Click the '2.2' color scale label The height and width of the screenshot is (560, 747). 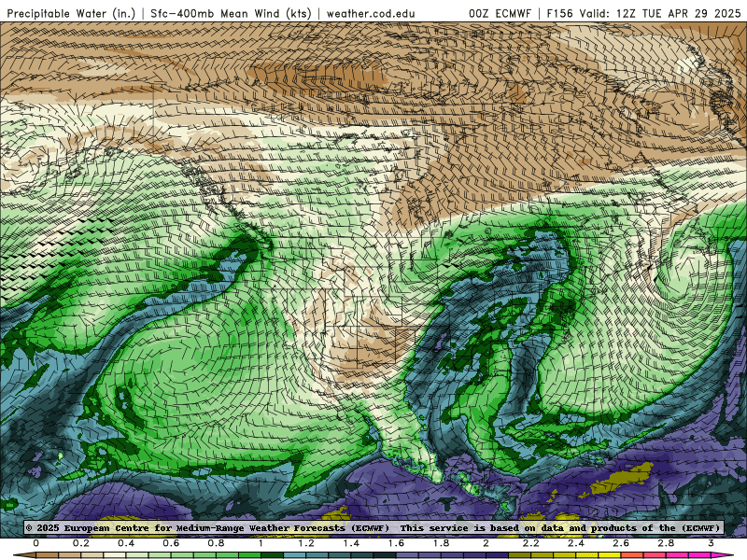[531, 543]
